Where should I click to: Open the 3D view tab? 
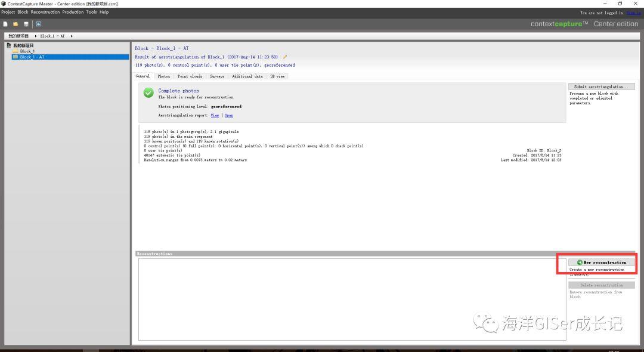tap(277, 76)
